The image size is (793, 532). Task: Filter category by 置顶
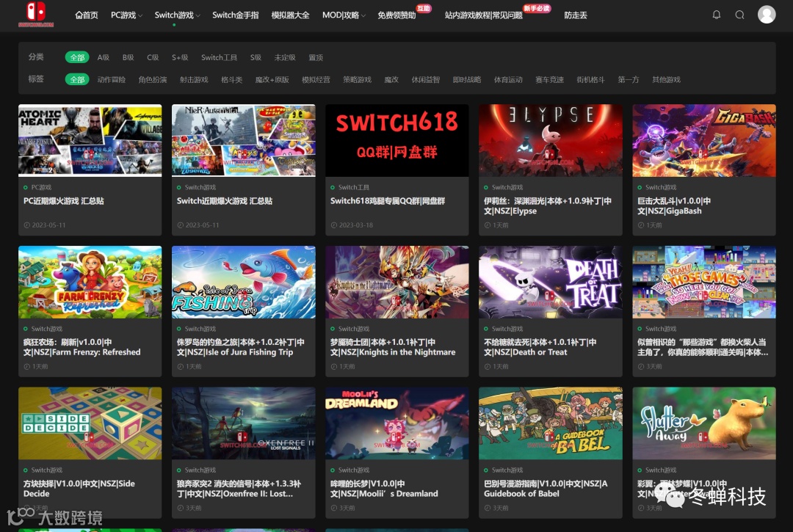pyautogui.click(x=316, y=57)
